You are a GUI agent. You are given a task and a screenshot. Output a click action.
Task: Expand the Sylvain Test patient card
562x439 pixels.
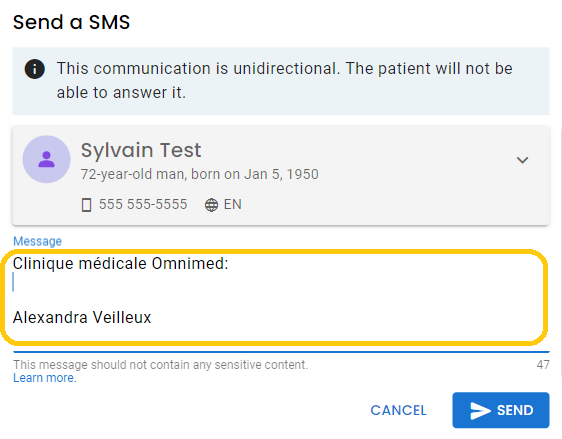pyautogui.click(x=522, y=160)
